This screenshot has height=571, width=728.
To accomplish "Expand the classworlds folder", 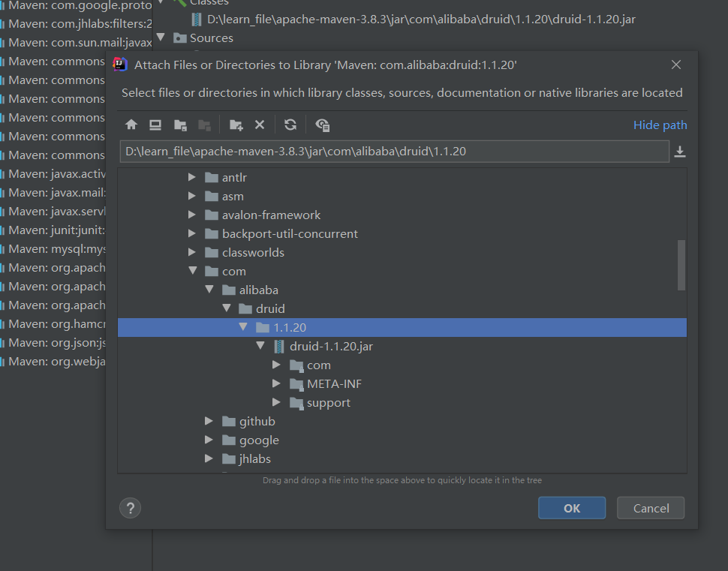I will [x=191, y=252].
